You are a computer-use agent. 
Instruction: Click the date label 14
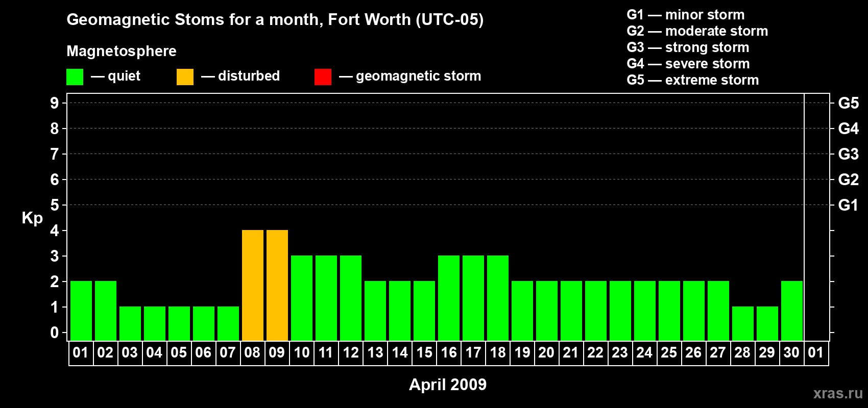(399, 352)
